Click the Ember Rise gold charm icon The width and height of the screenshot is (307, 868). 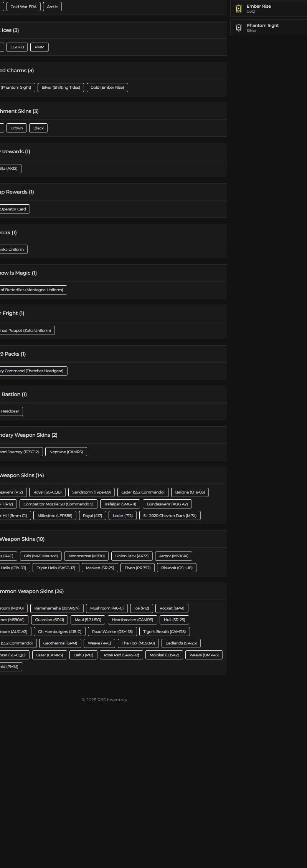coord(239,8)
